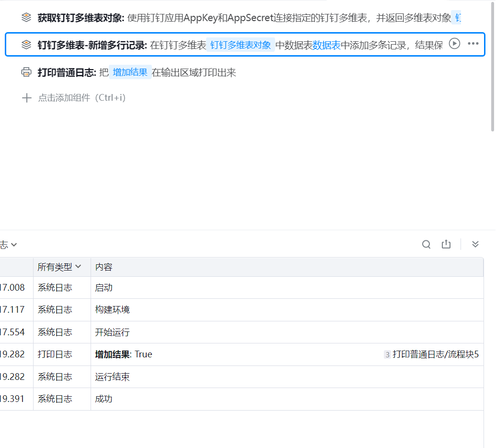Select the 获取钉钉多维表对象 step row

click(240, 18)
